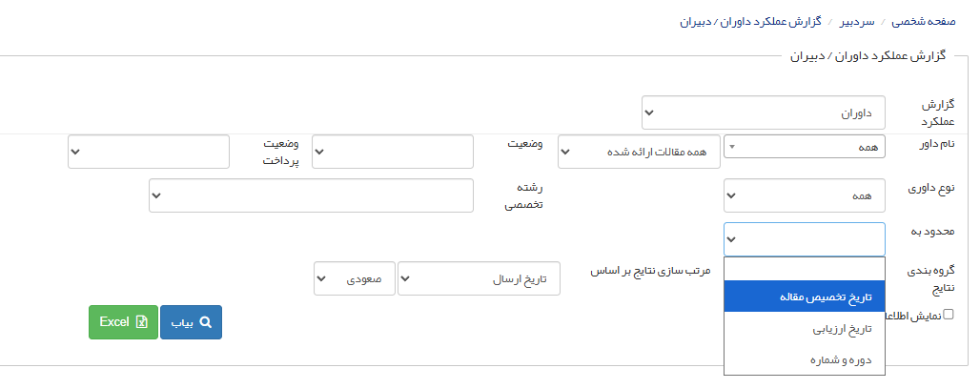Viewport: 980px width, 389px height.
Task: Open the وضعیت پرداخت dropdown
Action: tap(149, 151)
